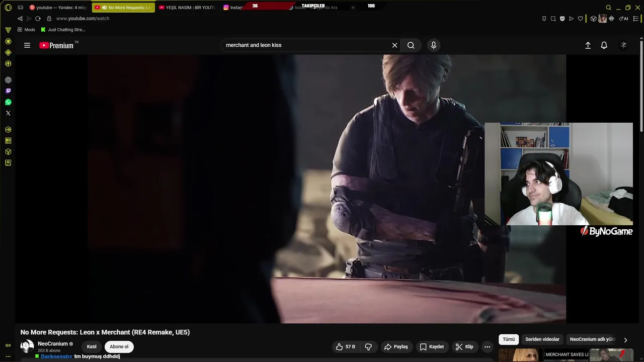
Task: Bookmark page with the heart icon
Action: click(580, 19)
